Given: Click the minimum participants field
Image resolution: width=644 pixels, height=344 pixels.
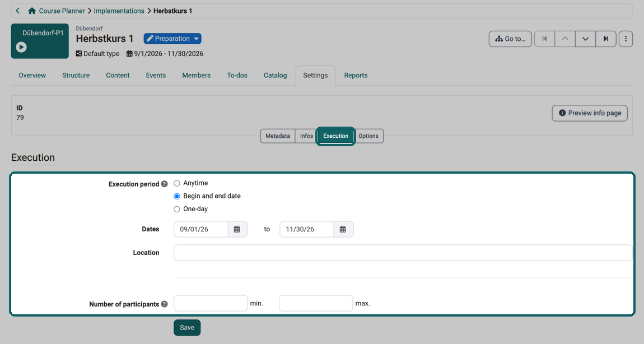Looking at the screenshot, I should click(211, 303).
